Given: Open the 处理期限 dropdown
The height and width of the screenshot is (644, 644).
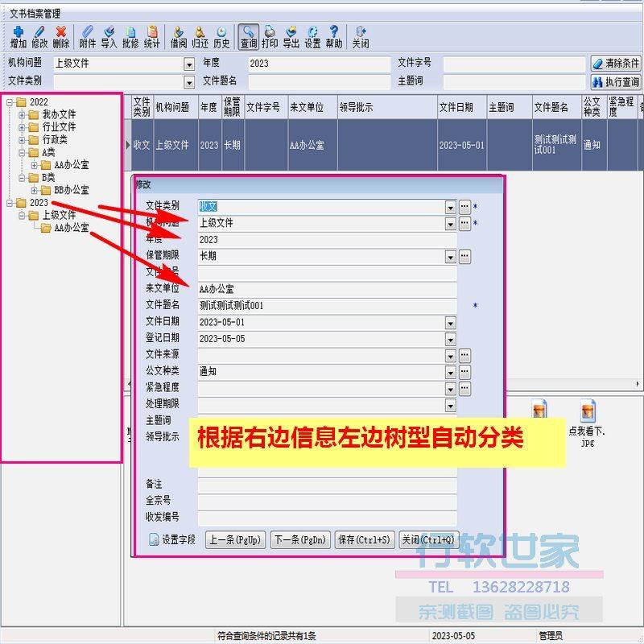Looking at the screenshot, I should tap(451, 406).
